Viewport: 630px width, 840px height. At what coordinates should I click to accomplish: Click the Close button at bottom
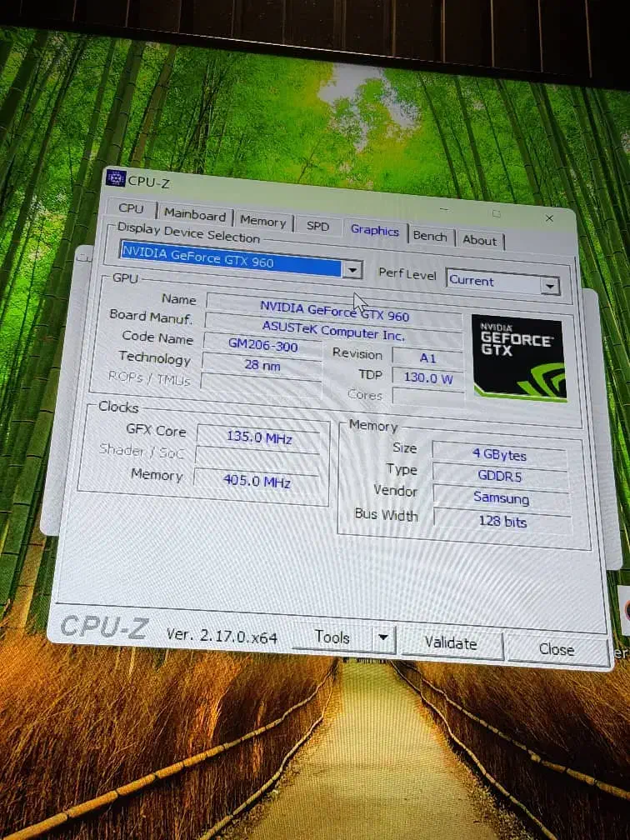pos(557,649)
